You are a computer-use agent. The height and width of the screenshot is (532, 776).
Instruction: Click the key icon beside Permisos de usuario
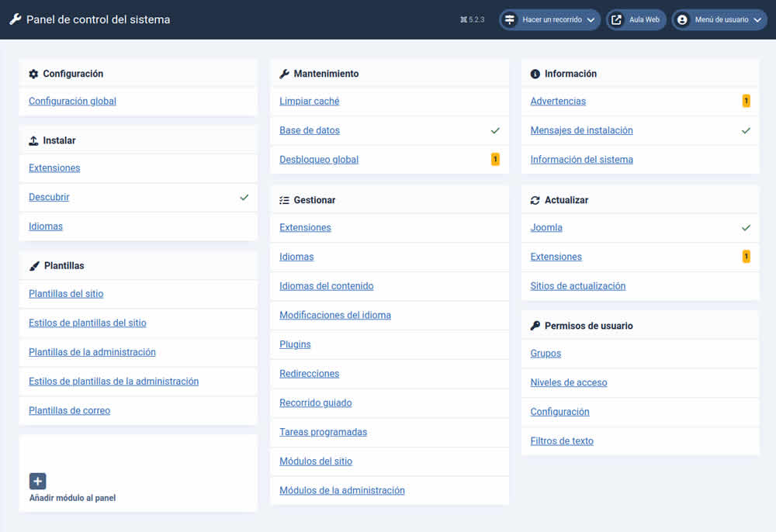535,326
